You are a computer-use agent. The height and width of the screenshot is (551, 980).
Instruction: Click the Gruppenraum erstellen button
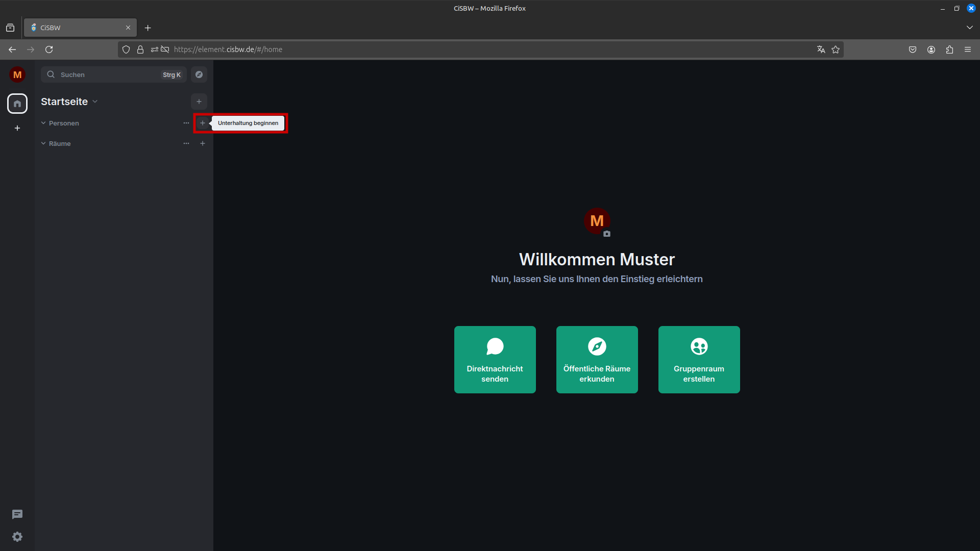coord(699,359)
